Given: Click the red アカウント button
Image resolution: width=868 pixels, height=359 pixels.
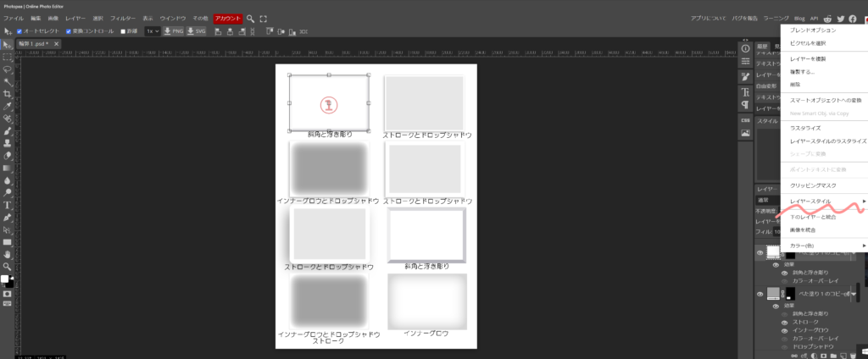Looking at the screenshot, I should 227,18.
